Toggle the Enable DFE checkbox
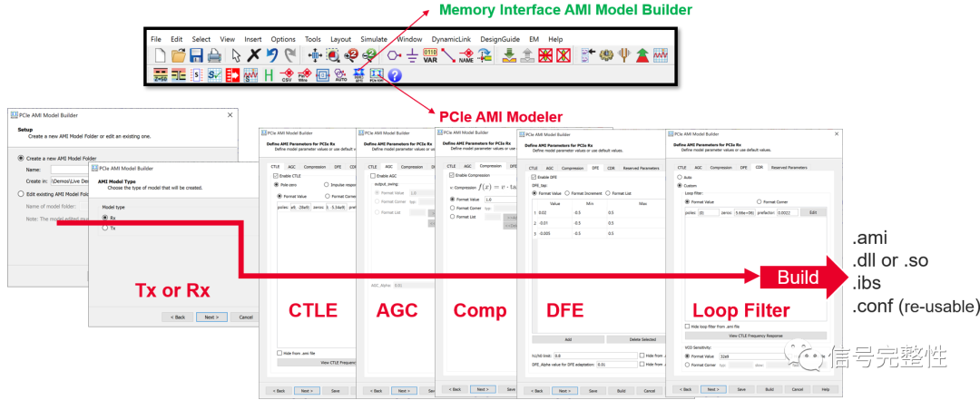Image resolution: width=980 pixels, height=400 pixels. pyautogui.click(x=534, y=178)
